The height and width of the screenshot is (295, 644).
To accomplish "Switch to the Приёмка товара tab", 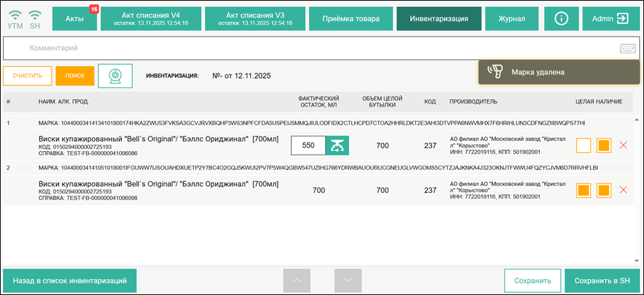I will tap(351, 19).
